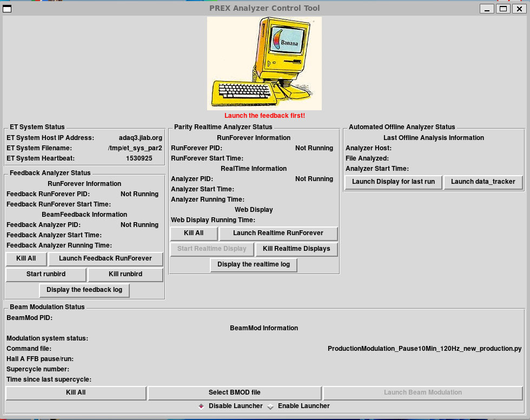Launch Display for last run
530x420 pixels.
[x=393, y=182]
